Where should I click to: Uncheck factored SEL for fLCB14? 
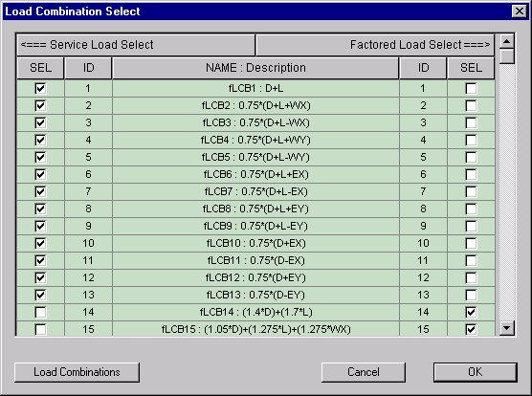coord(471,312)
